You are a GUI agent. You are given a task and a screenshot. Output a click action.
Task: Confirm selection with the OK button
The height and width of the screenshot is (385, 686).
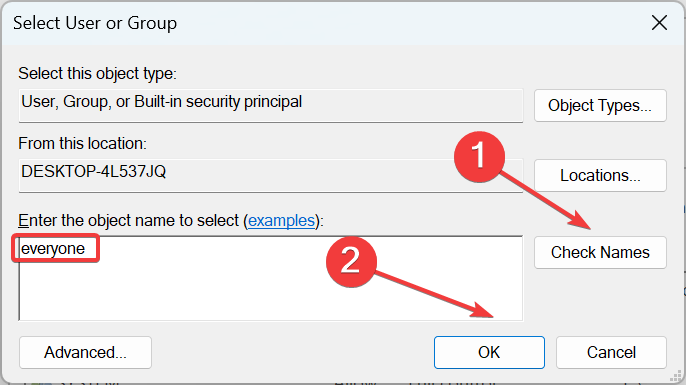[x=489, y=352]
